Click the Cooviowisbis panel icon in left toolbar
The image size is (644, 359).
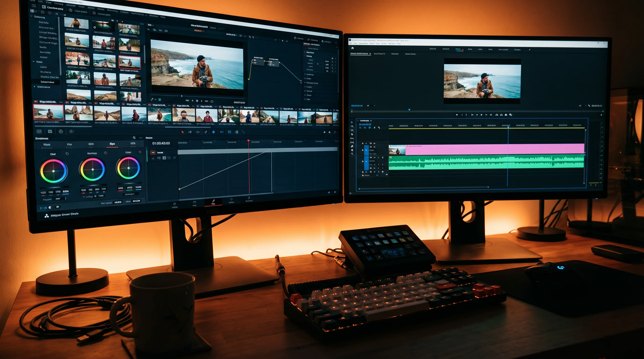click(x=44, y=7)
